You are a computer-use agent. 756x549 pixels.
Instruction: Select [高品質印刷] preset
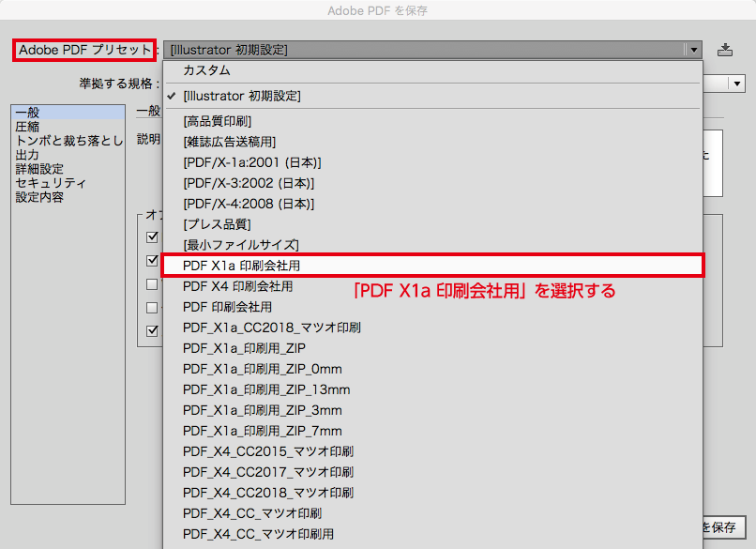pyautogui.click(x=432, y=121)
